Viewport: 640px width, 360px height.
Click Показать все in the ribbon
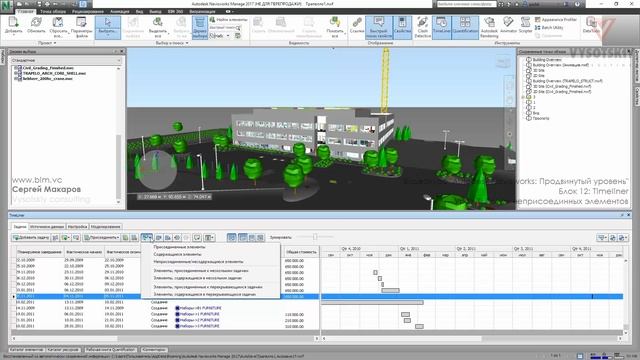pyautogui.click(x=335, y=27)
